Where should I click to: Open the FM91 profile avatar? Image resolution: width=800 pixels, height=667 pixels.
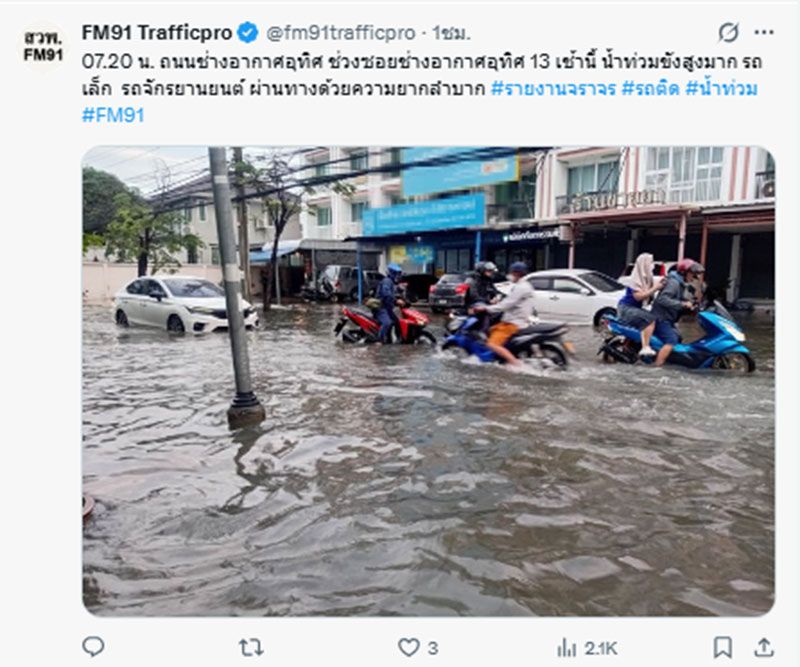(44, 46)
